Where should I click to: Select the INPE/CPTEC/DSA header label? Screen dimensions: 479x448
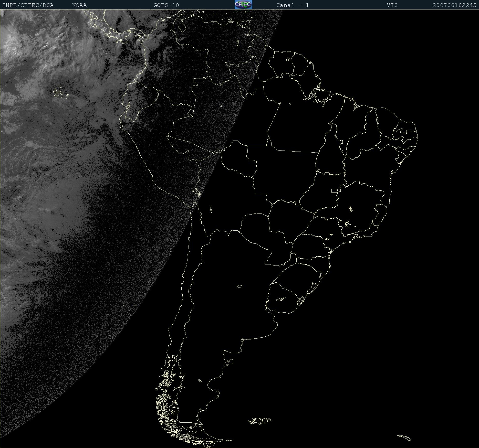pyautogui.click(x=28, y=5)
